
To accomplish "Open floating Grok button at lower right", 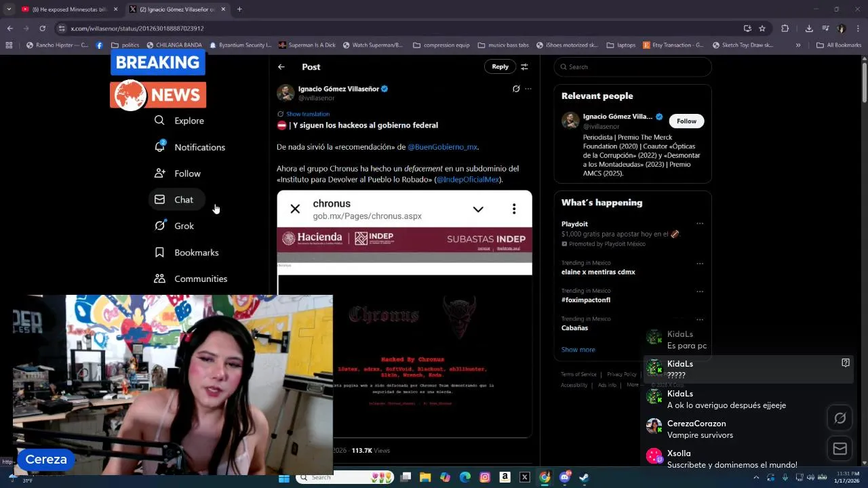I will (840, 418).
